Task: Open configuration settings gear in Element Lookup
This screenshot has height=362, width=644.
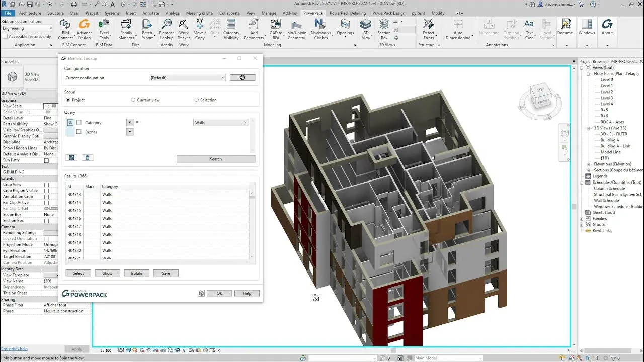Action: 243,78
